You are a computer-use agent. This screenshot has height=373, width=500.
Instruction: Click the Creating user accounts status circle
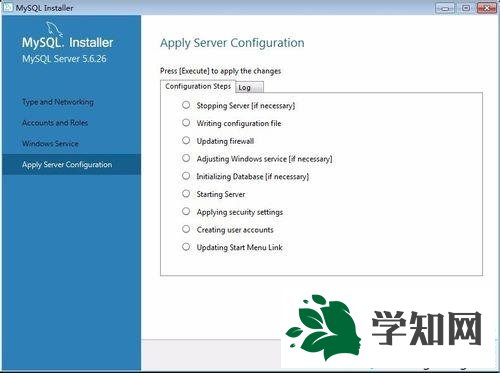click(x=186, y=229)
